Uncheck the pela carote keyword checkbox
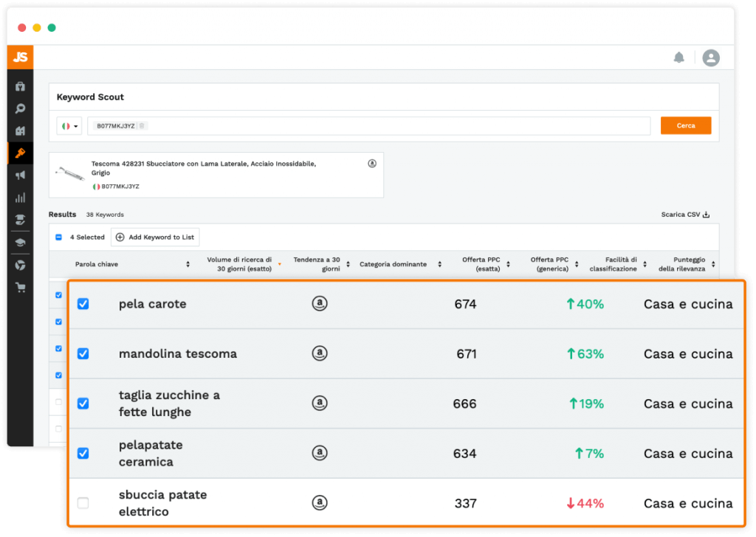Screen dimensions: 756x537 (x=83, y=304)
